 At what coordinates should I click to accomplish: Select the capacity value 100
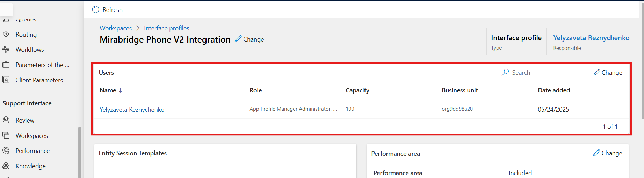pyautogui.click(x=350, y=109)
